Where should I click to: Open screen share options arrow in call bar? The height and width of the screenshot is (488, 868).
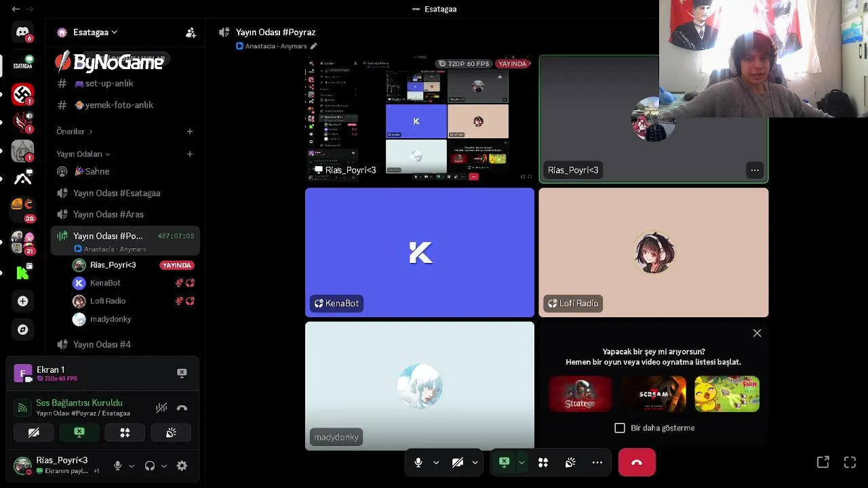521,462
